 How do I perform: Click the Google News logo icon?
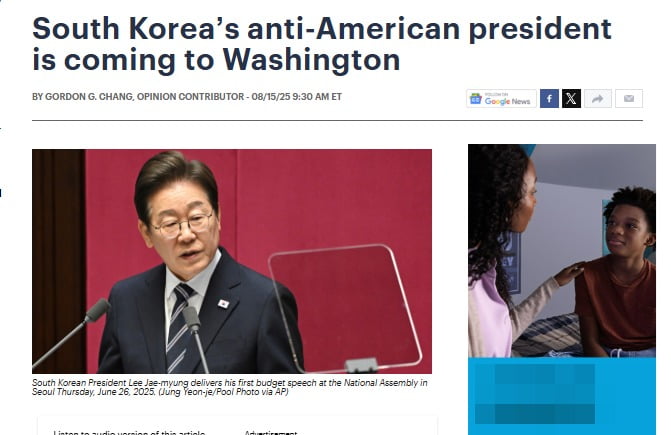(x=475, y=99)
